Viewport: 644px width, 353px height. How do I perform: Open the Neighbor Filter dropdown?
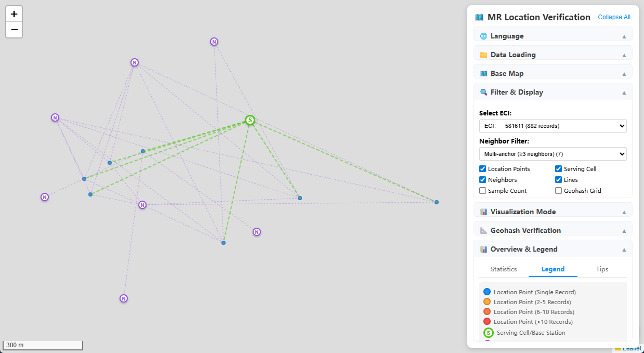(x=553, y=154)
